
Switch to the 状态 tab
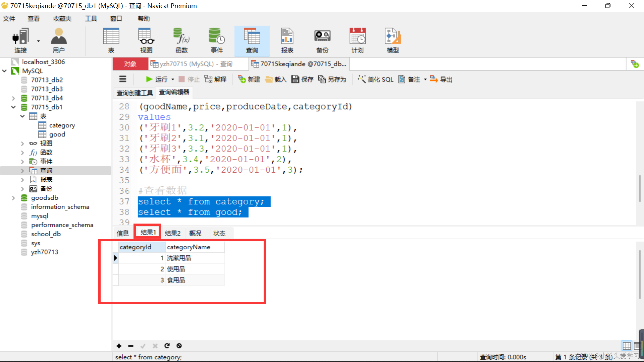pos(219,233)
